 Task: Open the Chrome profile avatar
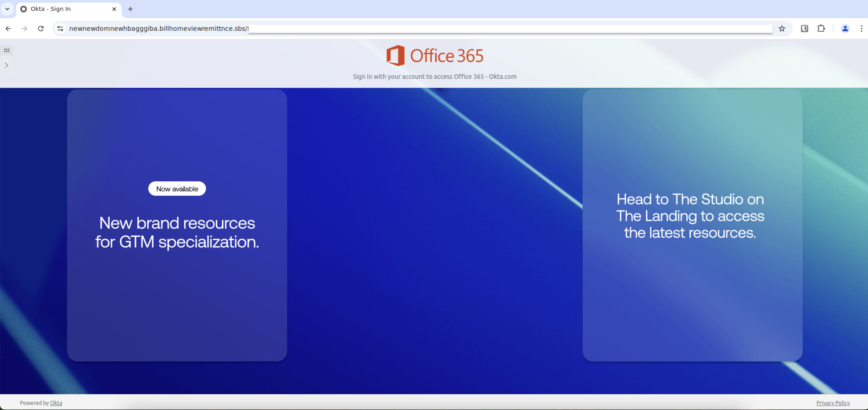tap(845, 29)
